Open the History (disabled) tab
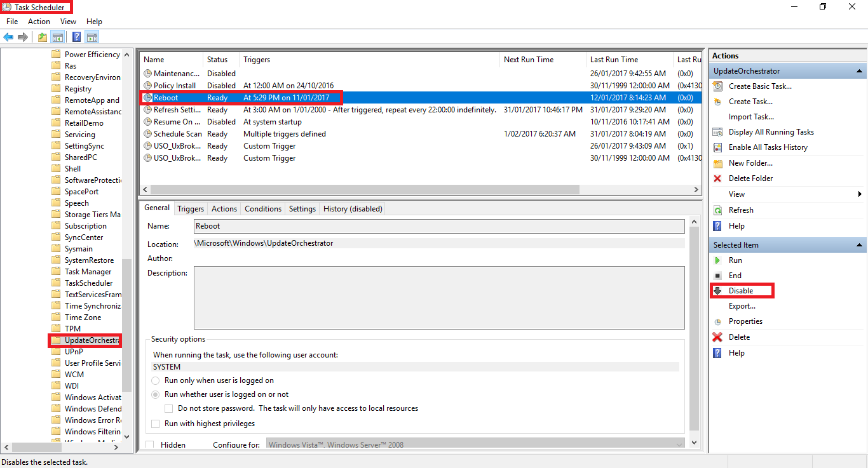 [353, 209]
